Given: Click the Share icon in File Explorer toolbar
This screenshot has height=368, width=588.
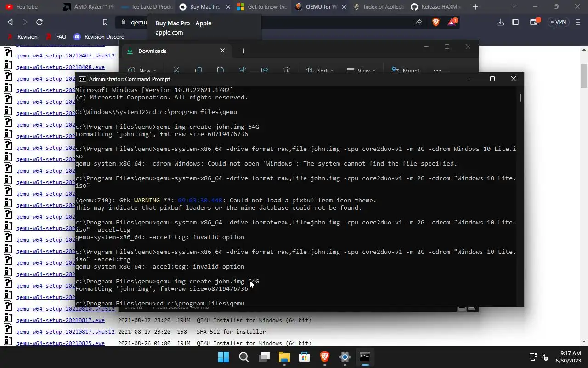Looking at the screenshot, I should (x=265, y=70).
